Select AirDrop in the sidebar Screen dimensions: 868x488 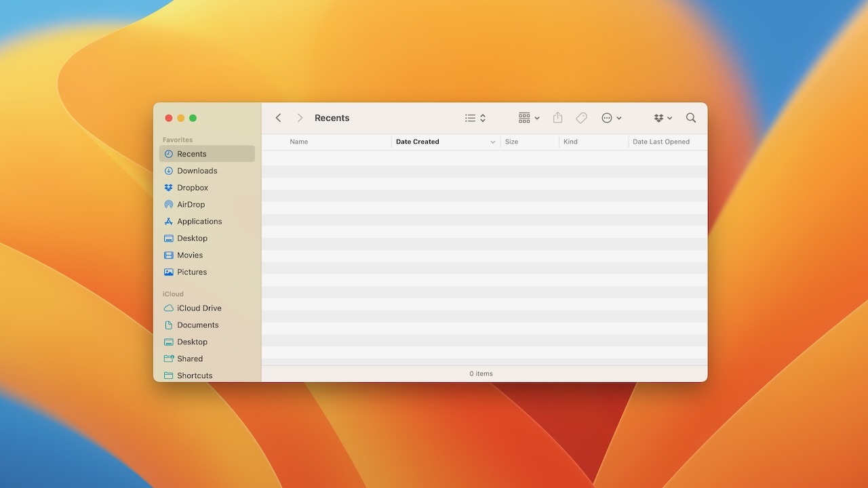pyautogui.click(x=191, y=204)
